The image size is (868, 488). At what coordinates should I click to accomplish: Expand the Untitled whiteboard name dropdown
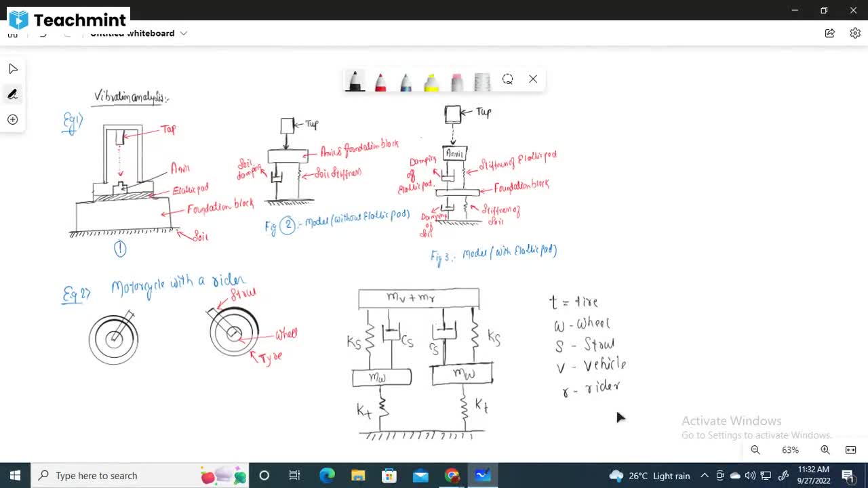(x=184, y=33)
